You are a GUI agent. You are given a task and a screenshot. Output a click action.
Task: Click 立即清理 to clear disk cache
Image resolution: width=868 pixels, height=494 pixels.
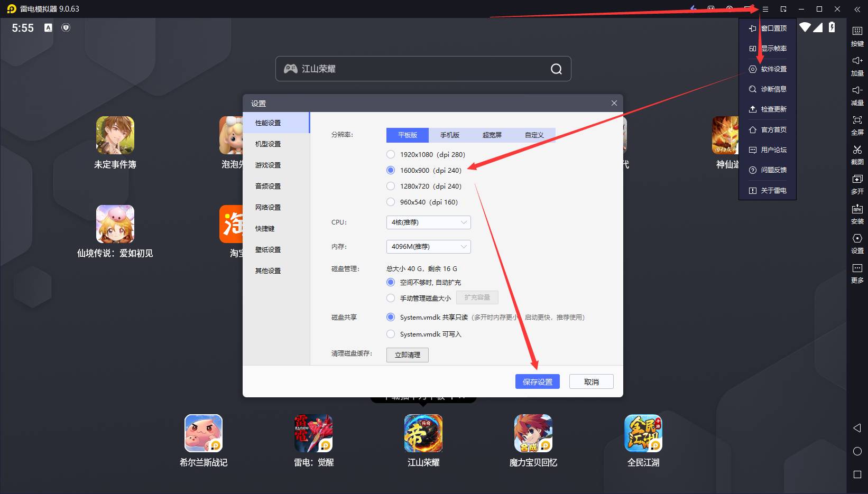(x=407, y=355)
